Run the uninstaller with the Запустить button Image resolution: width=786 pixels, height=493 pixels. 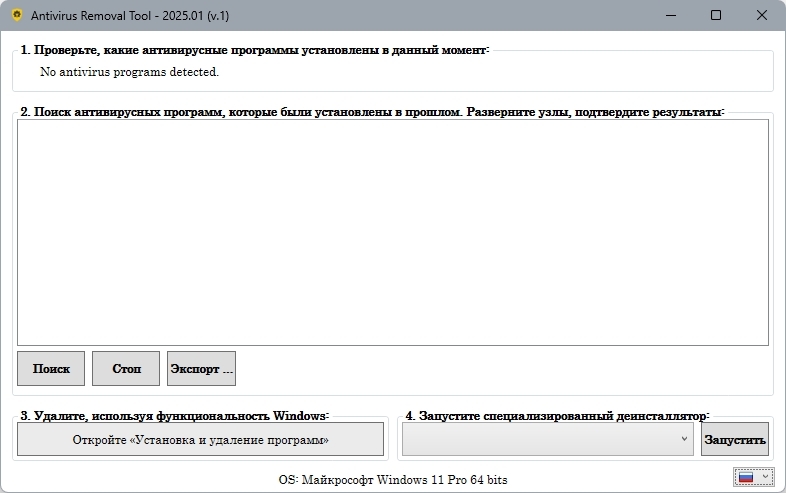734,439
